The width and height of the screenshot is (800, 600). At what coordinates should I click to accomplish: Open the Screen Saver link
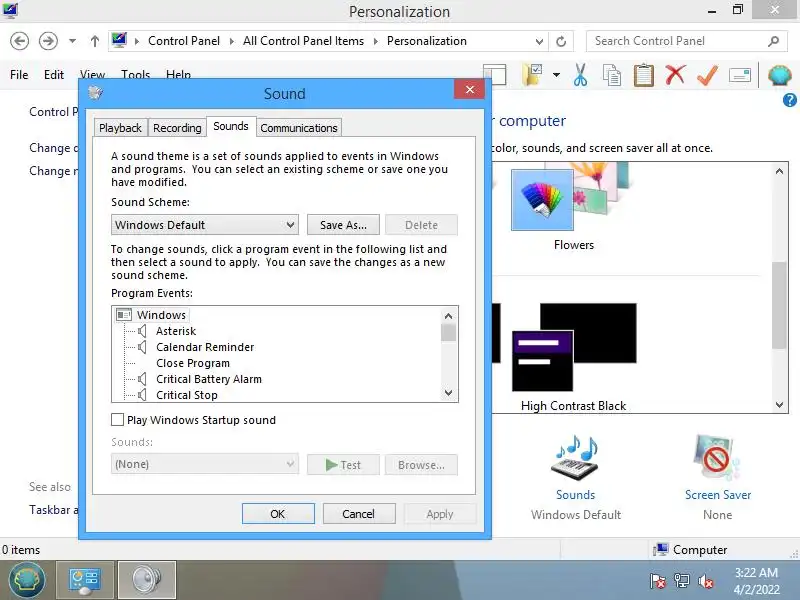click(x=718, y=495)
